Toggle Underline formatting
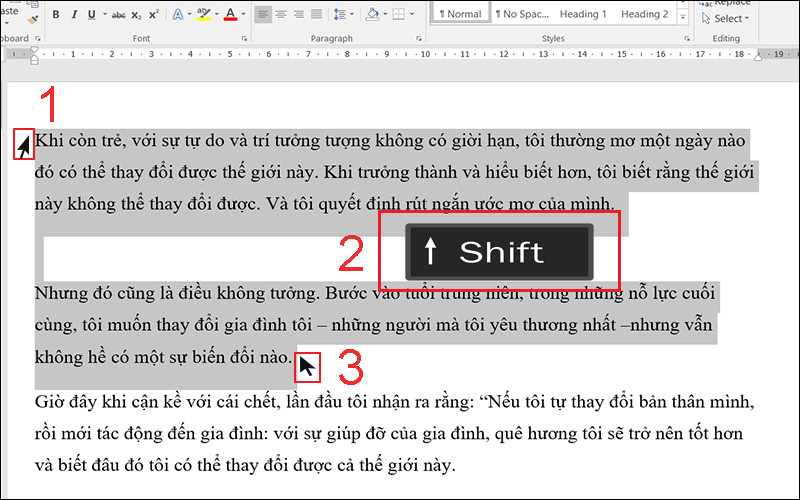This screenshot has height=500, width=800. 92,15
